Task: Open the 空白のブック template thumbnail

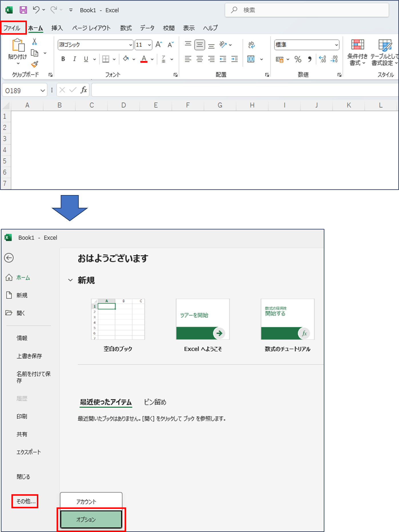Action: click(x=118, y=319)
